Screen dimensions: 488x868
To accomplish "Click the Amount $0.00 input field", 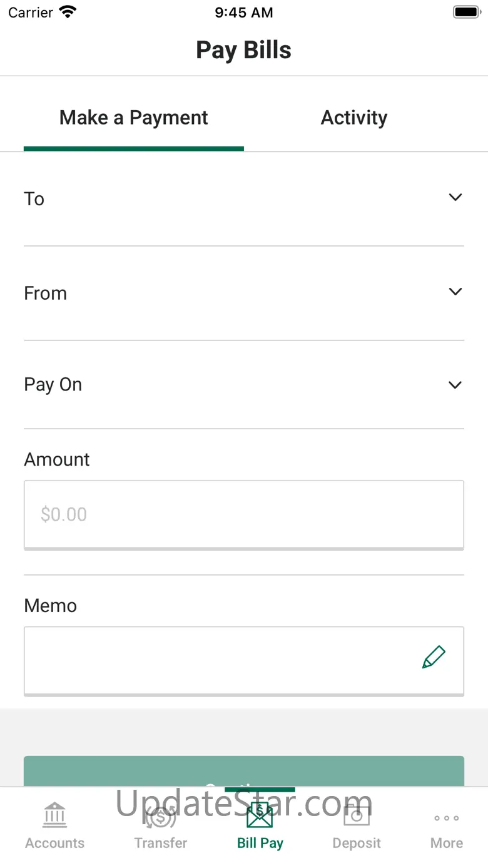I will [x=244, y=514].
